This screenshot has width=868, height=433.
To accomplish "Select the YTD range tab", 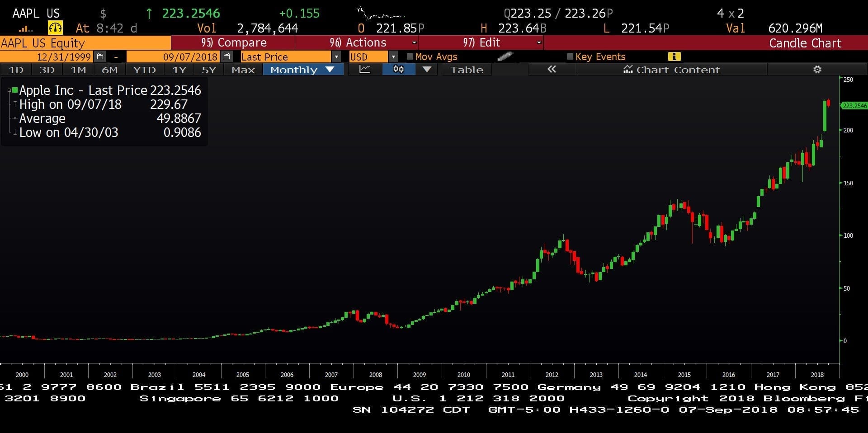I will coord(144,70).
